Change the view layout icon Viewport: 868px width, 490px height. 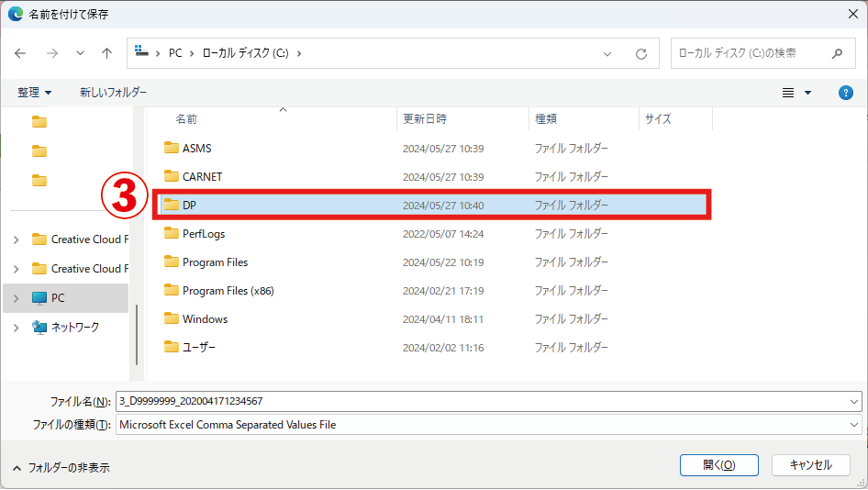(788, 93)
